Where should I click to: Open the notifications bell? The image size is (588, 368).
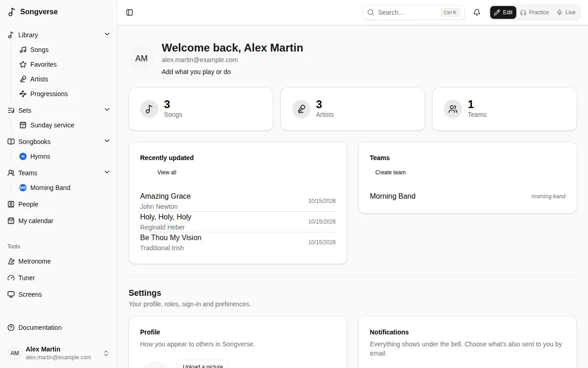click(477, 12)
